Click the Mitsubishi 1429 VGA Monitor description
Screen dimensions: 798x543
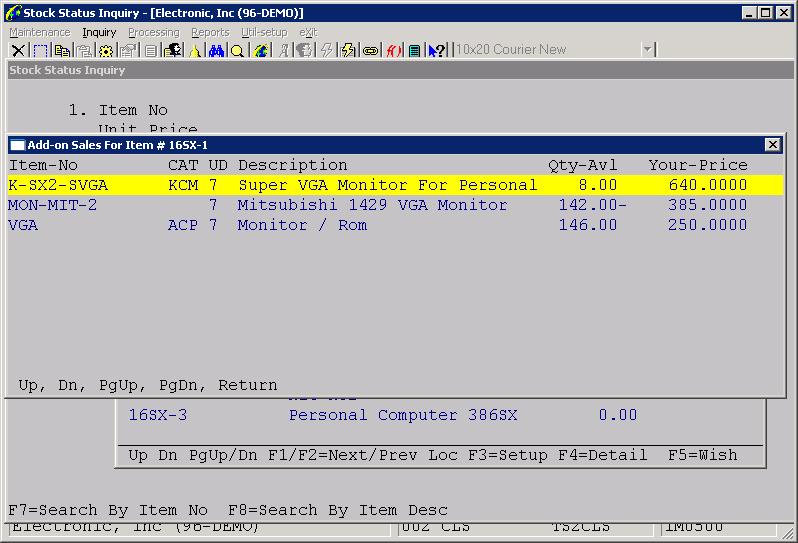coord(372,205)
